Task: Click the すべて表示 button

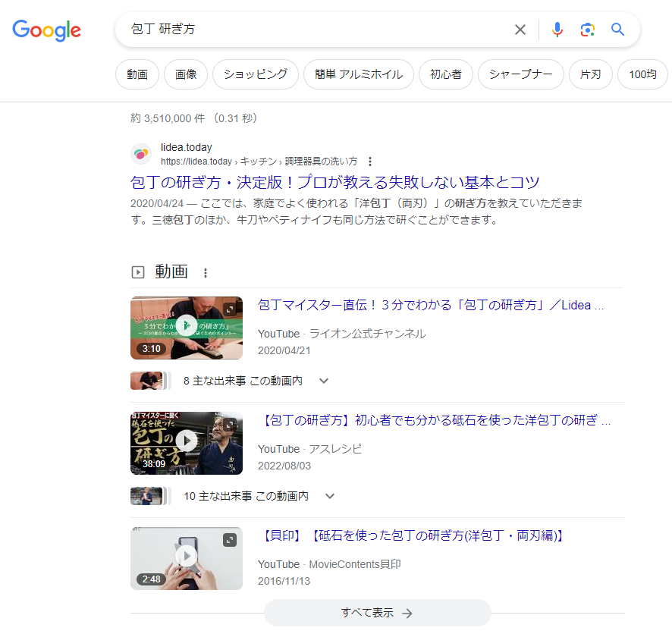Action: point(377,613)
